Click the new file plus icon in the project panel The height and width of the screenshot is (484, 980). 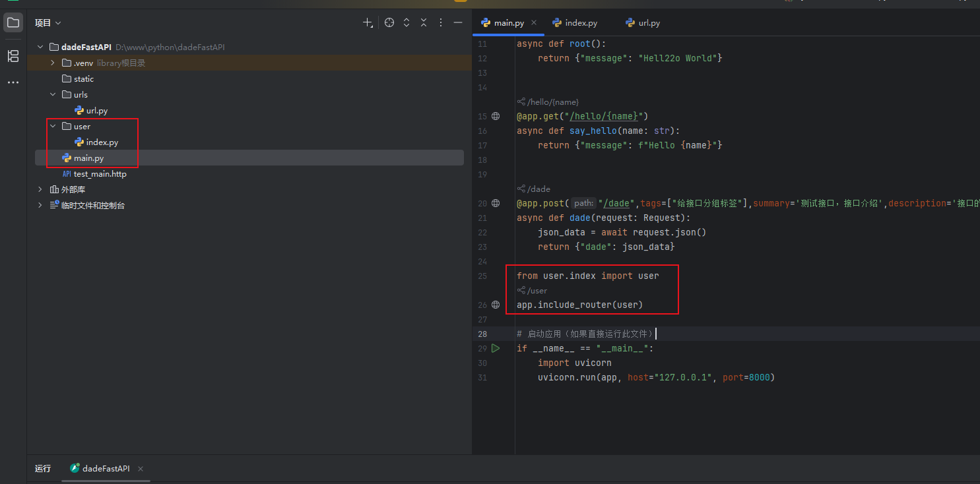pyautogui.click(x=368, y=22)
